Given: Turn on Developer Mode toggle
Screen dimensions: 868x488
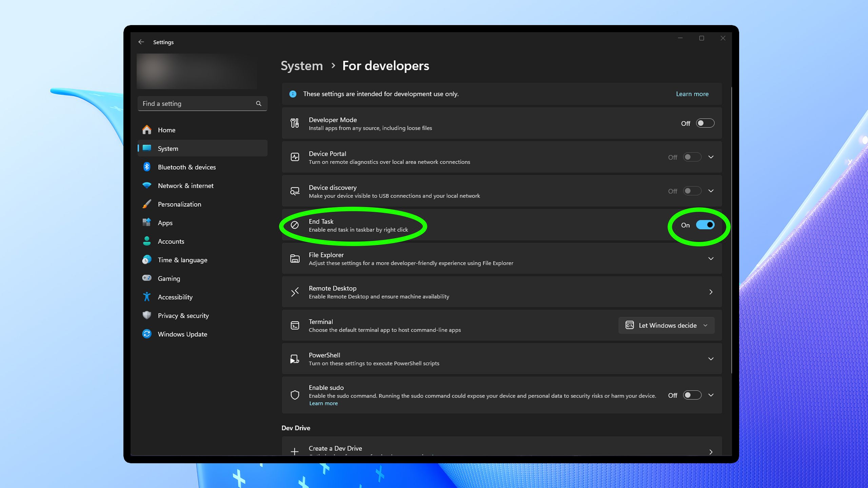Looking at the screenshot, I should (705, 123).
